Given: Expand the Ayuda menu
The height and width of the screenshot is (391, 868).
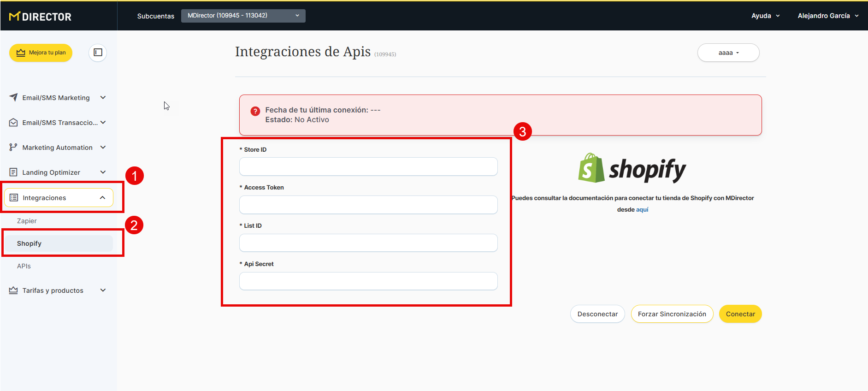Looking at the screenshot, I should click(765, 16).
